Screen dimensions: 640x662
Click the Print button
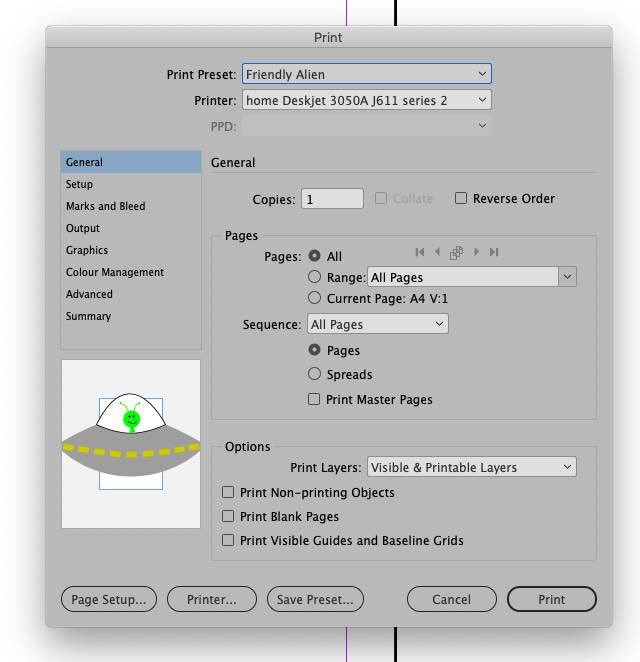[x=552, y=599]
